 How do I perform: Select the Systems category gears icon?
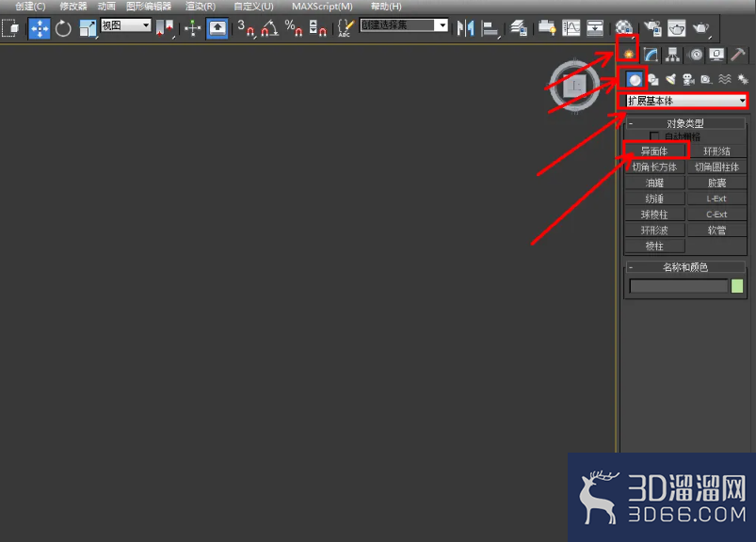[x=743, y=79]
